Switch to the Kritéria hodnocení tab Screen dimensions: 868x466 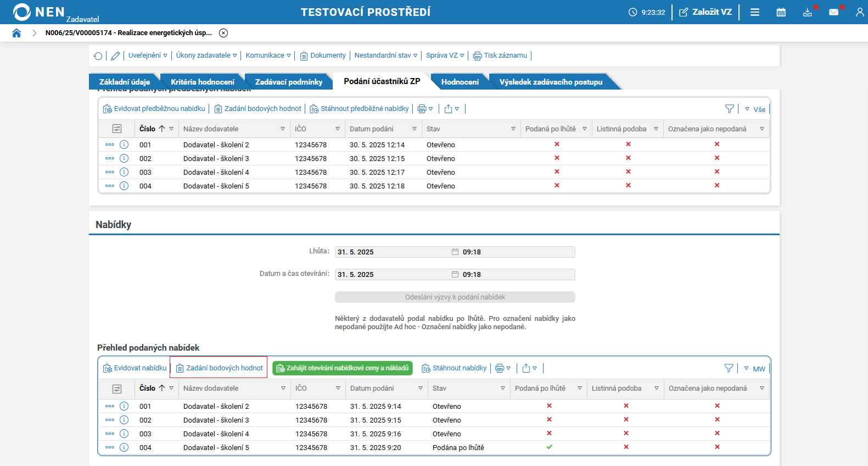(x=202, y=82)
